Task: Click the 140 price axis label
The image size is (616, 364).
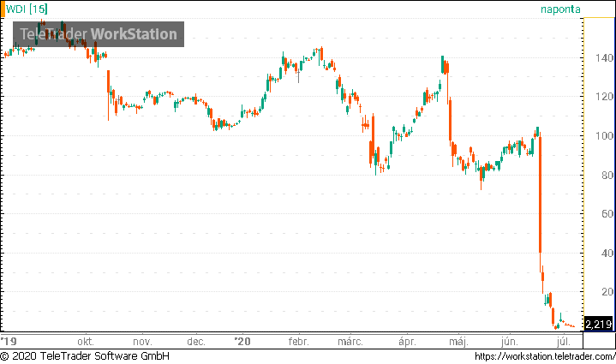Action: click(x=604, y=58)
